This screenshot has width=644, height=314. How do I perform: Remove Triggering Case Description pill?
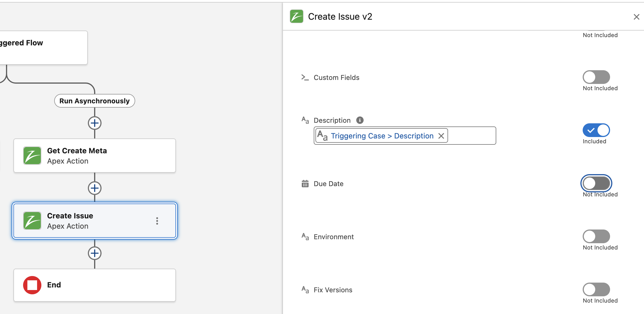tap(441, 136)
